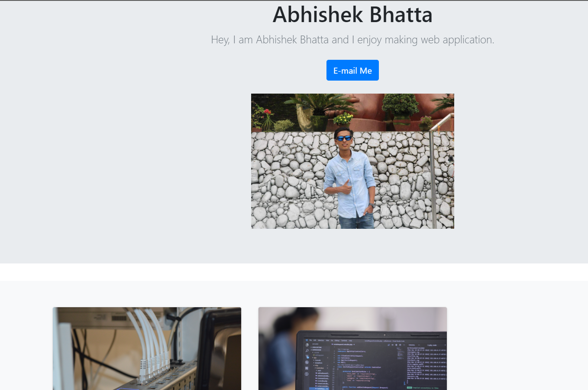Click the white divider strip below the hero section
The width and height of the screenshot is (588, 390).
[294, 272]
